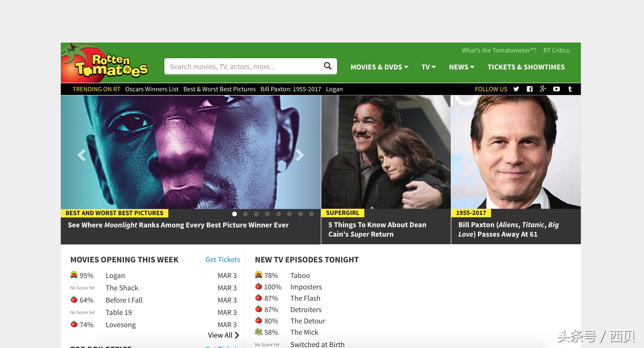Open the Google Plus follow icon

(543, 89)
